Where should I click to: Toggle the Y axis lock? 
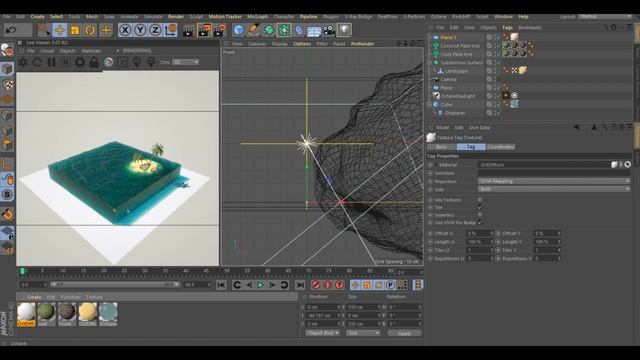point(140,30)
